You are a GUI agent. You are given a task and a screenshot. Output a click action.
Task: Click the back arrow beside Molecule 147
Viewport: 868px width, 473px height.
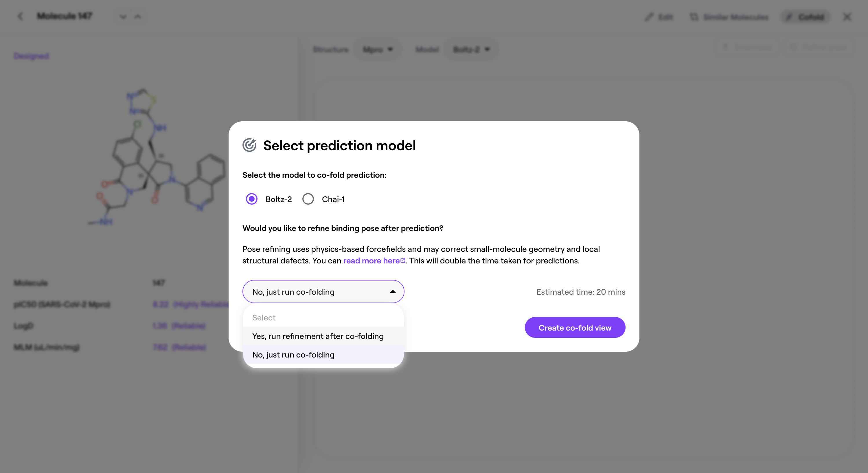(20, 16)
